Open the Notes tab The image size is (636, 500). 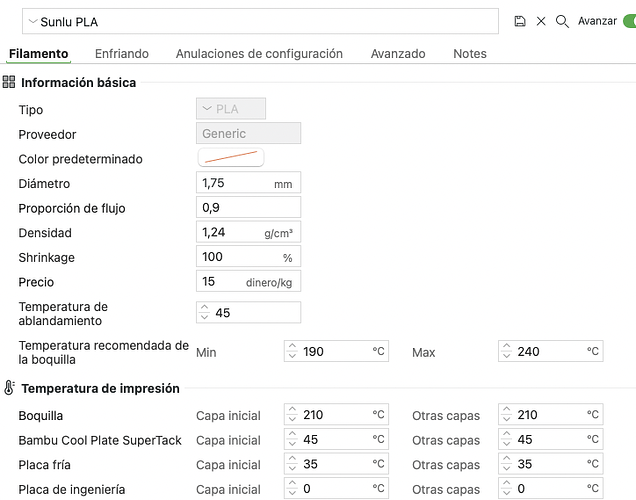point(470,54)
